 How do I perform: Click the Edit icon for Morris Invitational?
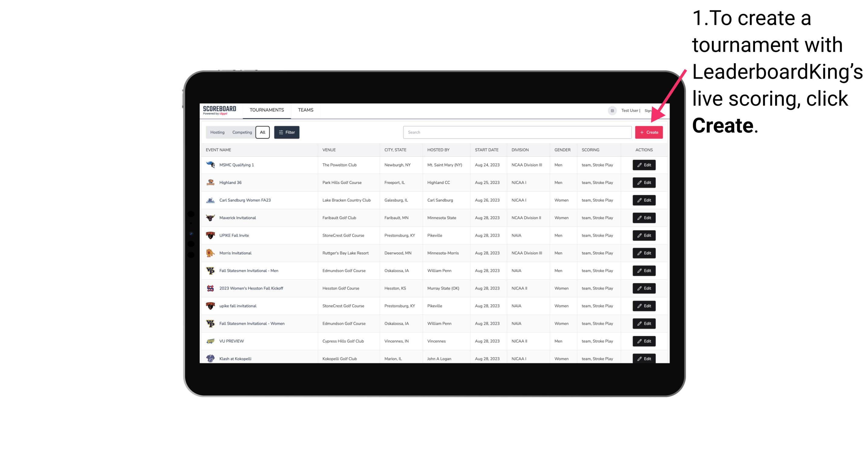click(644, 253)
